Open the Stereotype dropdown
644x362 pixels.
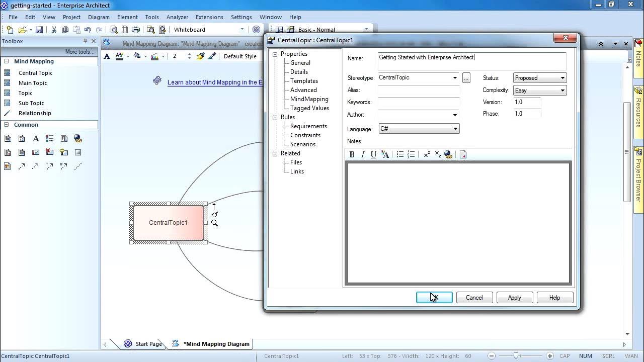(455, 78)
